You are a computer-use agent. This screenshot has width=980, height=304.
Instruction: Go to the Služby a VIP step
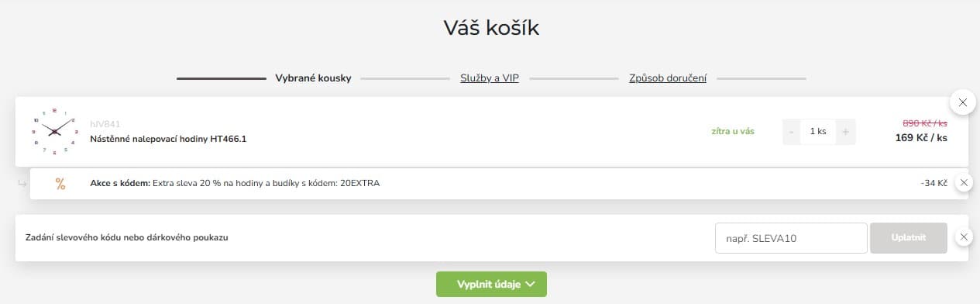point(490,78)
